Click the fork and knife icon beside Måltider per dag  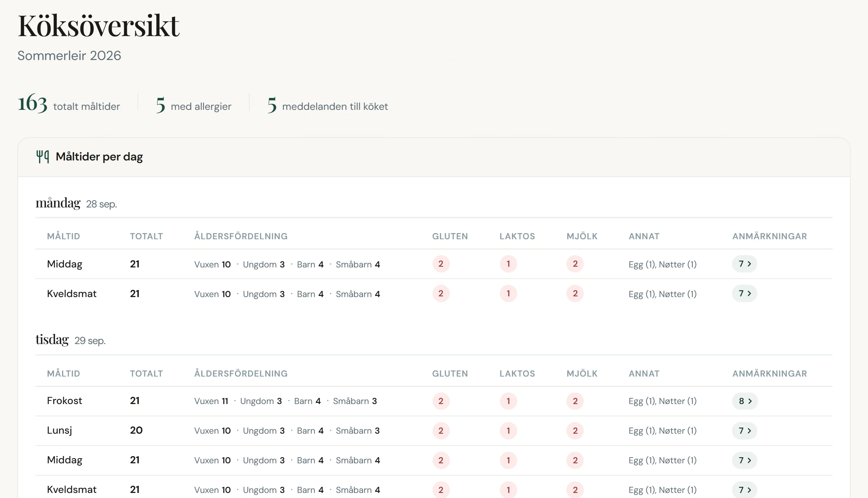click(x=43, y=157)
